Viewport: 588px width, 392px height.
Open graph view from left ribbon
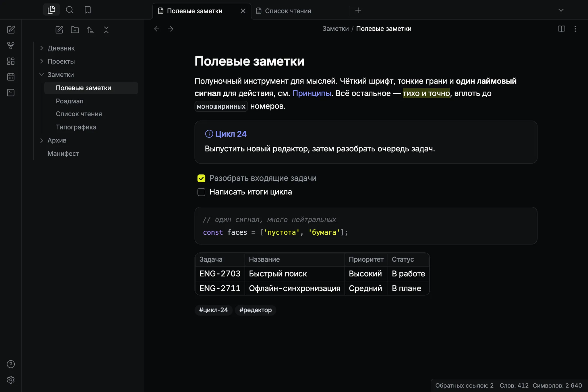[x=11, y=45]
